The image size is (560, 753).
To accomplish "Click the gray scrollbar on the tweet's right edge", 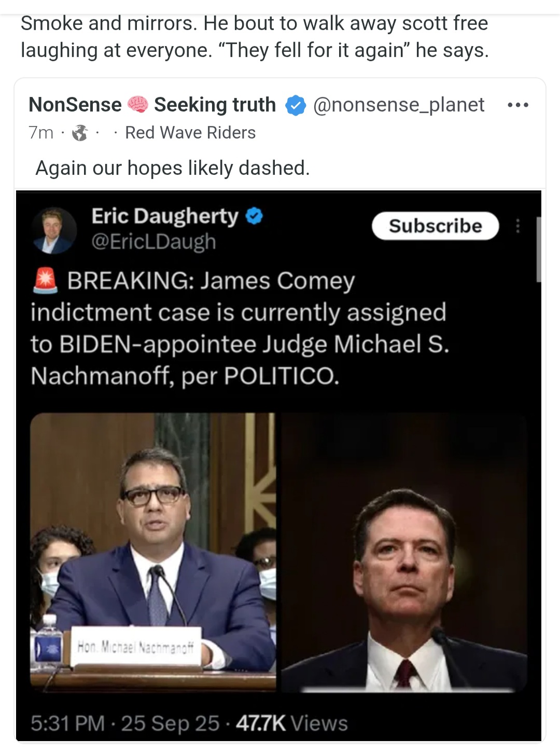I will point(539,249).
